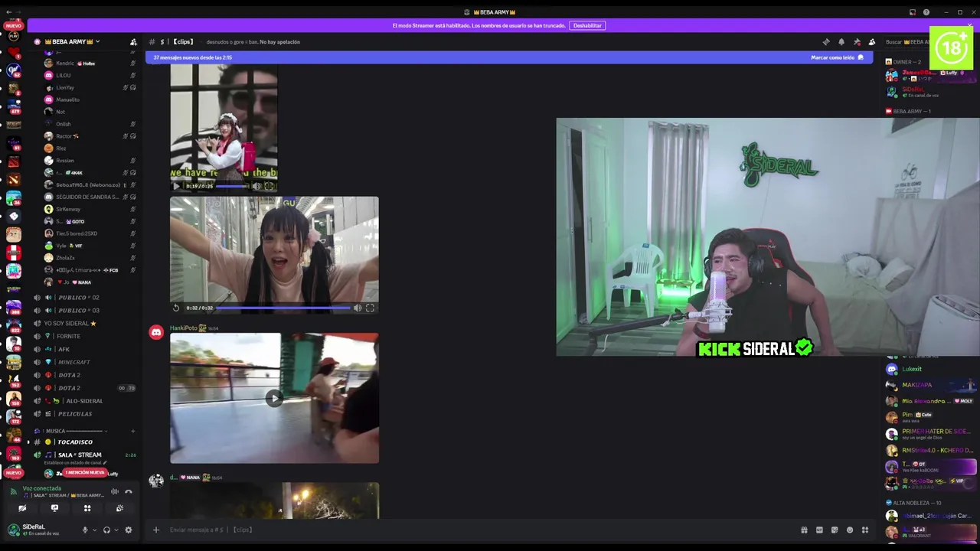
Task: Join the PUBLICO 03 voice channel
Action: [84, 310]
